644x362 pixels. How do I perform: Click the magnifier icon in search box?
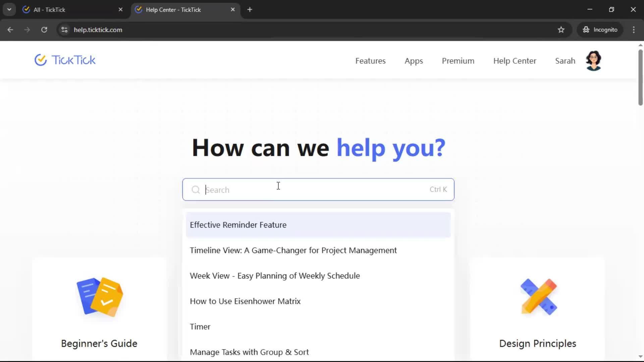(196, 190)
